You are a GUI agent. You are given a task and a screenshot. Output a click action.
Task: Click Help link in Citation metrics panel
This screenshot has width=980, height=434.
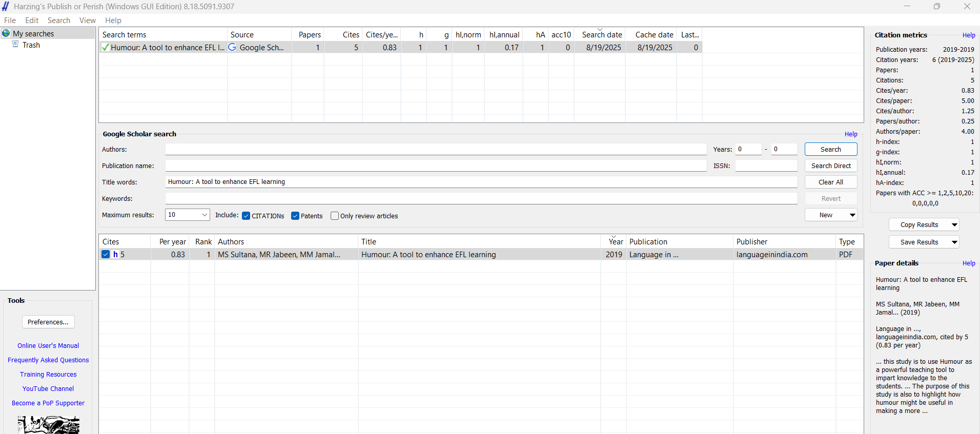coord(969,35)
